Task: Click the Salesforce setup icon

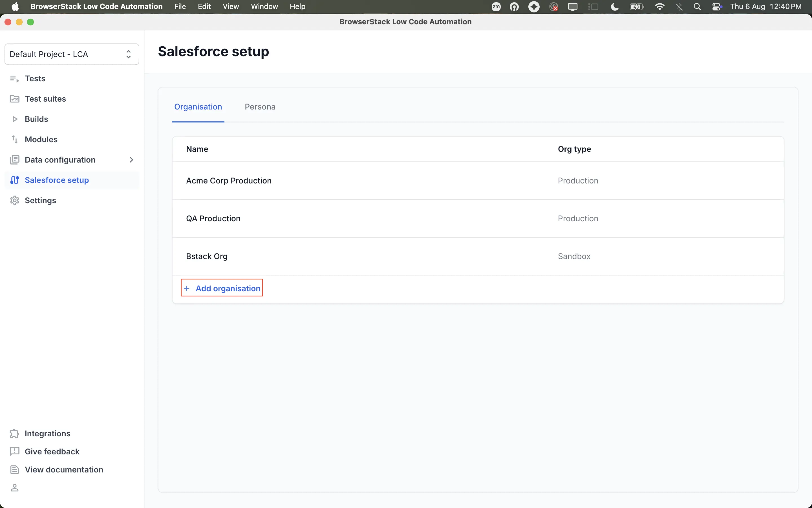Action: (14, 180)
